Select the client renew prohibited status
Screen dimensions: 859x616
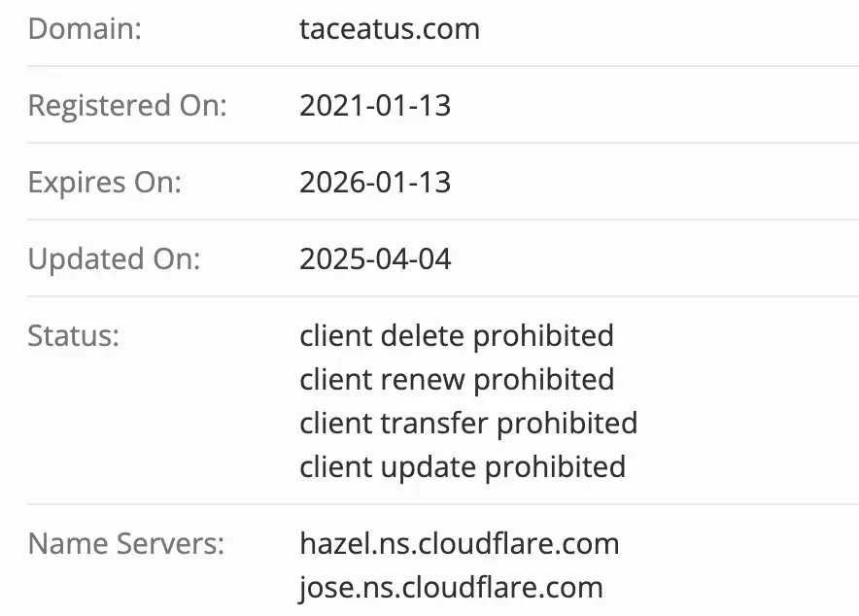[x=457, y=379]
